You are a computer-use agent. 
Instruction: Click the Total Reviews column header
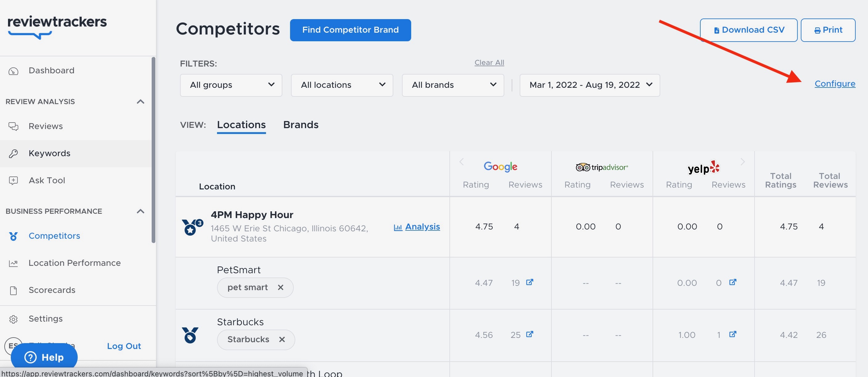[x=830, y=180]
